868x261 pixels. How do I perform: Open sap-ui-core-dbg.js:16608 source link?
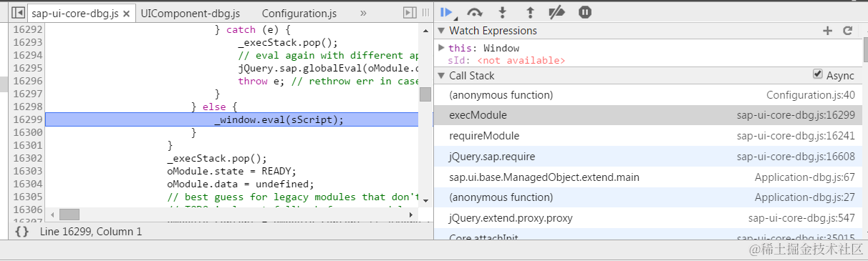(796, 157)
